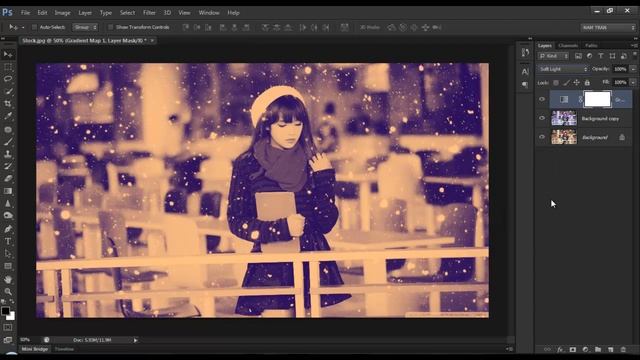This screenshot has height=360, width=640.
Task: Filter layers by adjustment layers icon
Action: pyautogui.click(x=589, y=56)
